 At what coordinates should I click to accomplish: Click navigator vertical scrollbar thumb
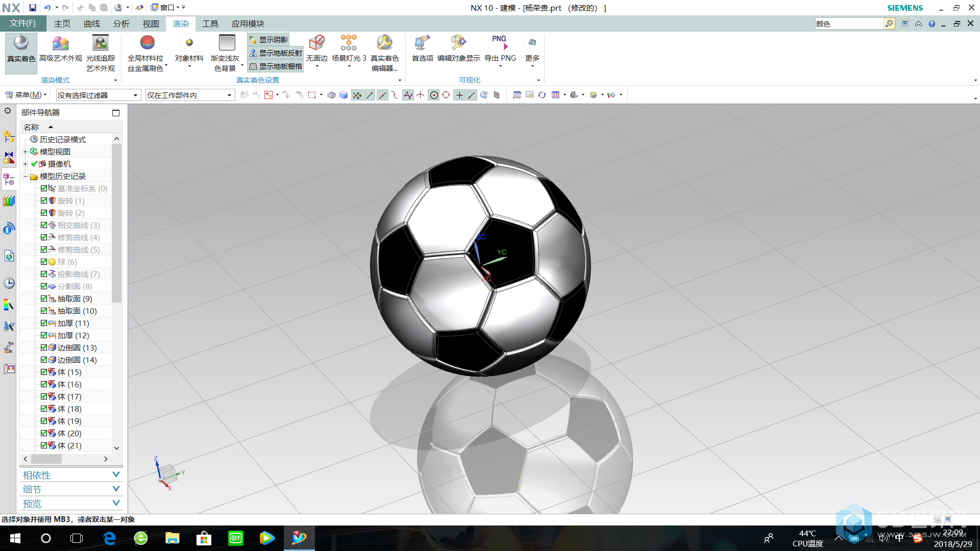coord(117,223)
